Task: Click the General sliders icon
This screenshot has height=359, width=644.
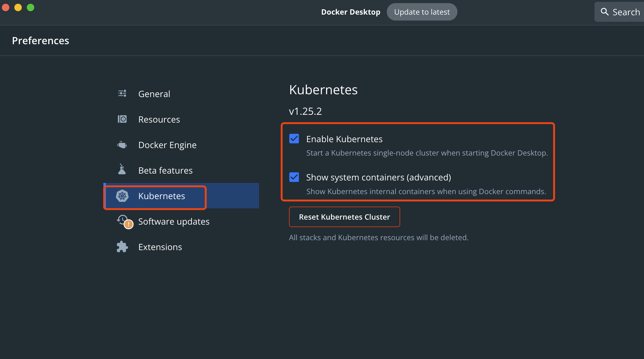Action: pyautogui.click(x=122, y=93)
